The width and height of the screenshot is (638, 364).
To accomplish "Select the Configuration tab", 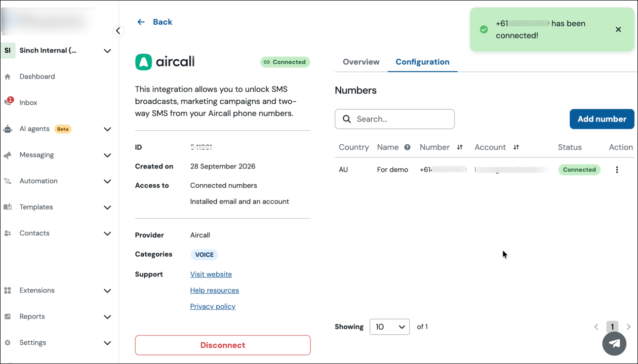I will click(x=422, y=62).
